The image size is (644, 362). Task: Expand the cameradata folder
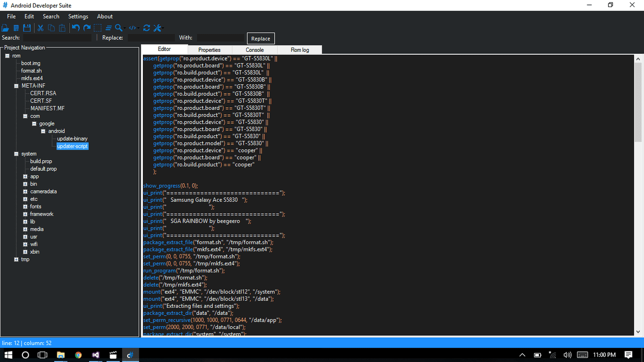25,192
